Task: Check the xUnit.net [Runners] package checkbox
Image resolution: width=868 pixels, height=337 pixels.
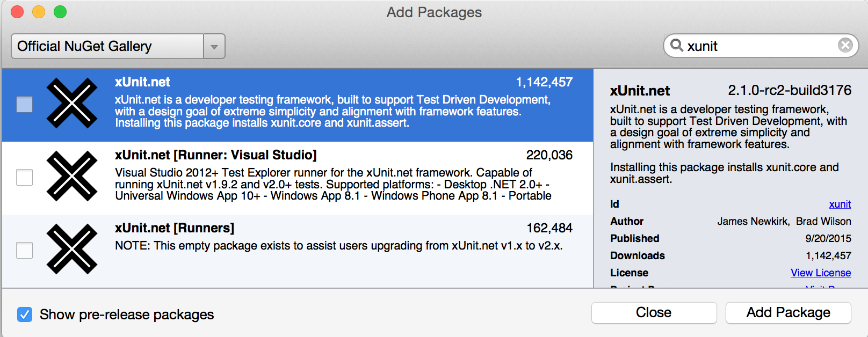Action: (x=24, y=250)
